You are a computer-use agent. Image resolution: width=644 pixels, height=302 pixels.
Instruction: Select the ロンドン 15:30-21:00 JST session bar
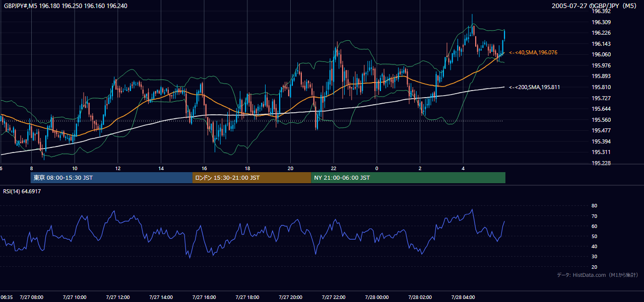point(251,178)
